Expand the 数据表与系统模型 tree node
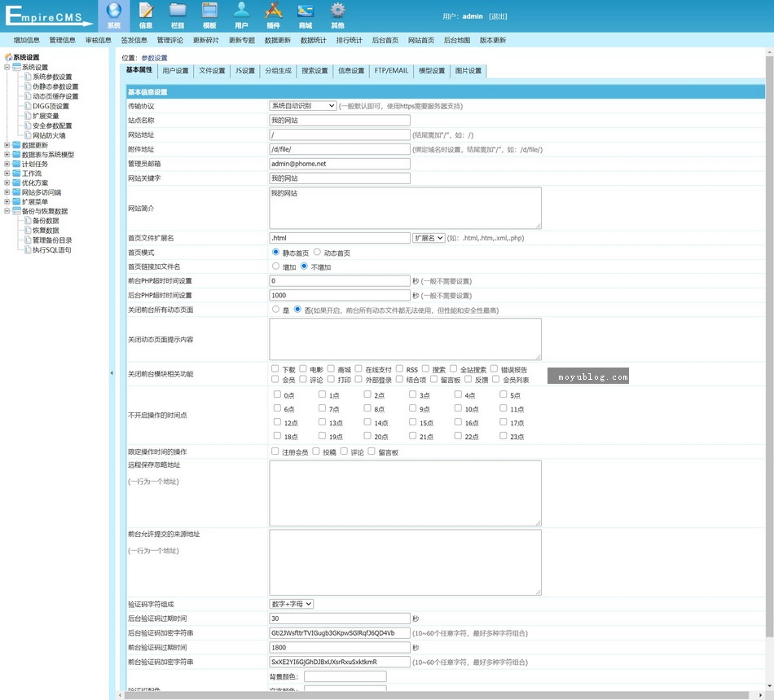Viewport: 774px width, 700px height. point(7,155)
